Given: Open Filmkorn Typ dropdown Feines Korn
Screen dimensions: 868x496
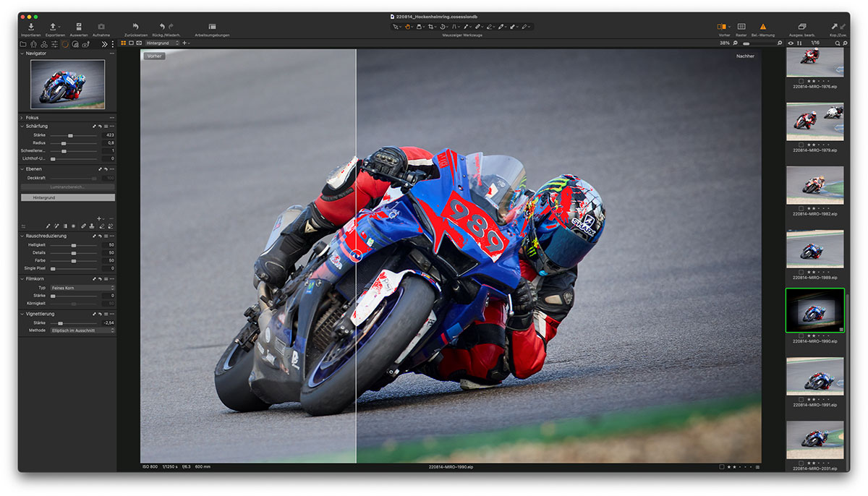Looking at the screenshot, I should tap(82, 288).
